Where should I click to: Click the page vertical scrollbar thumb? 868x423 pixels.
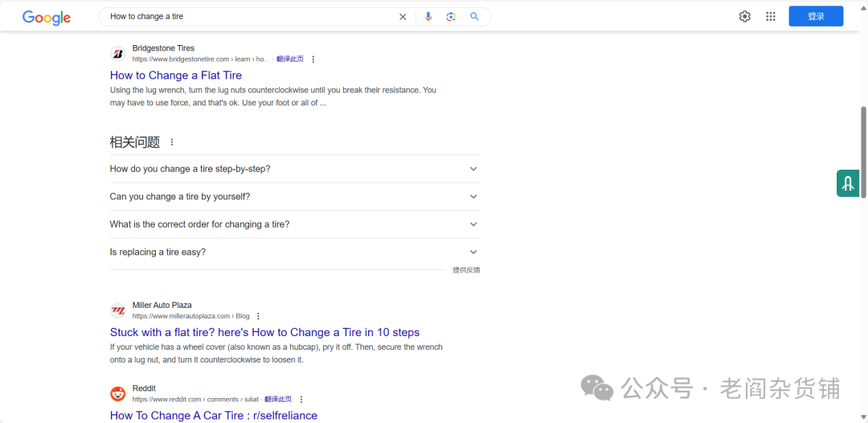pyautogui.click(x=863, y=152)
